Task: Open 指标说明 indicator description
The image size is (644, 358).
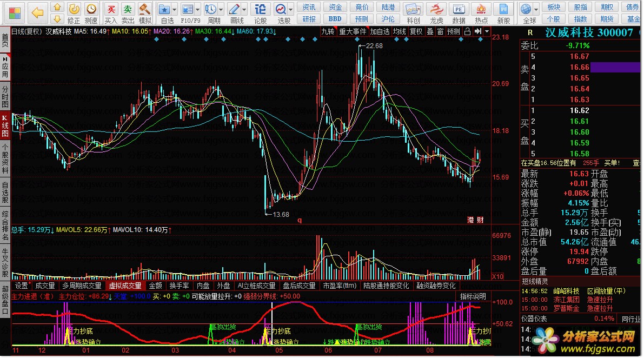Action: (473, 296)
